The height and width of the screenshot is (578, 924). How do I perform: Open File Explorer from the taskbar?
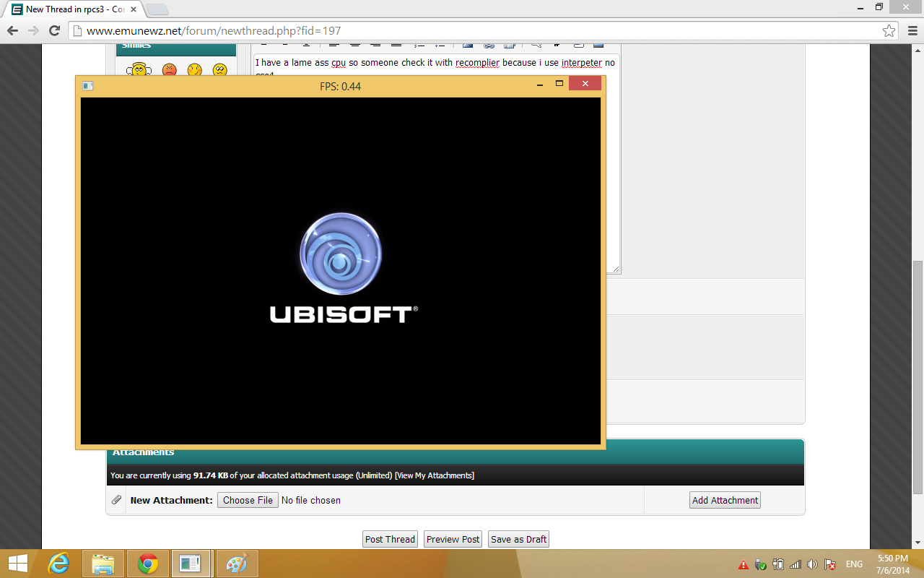click(x=103, y=564)
